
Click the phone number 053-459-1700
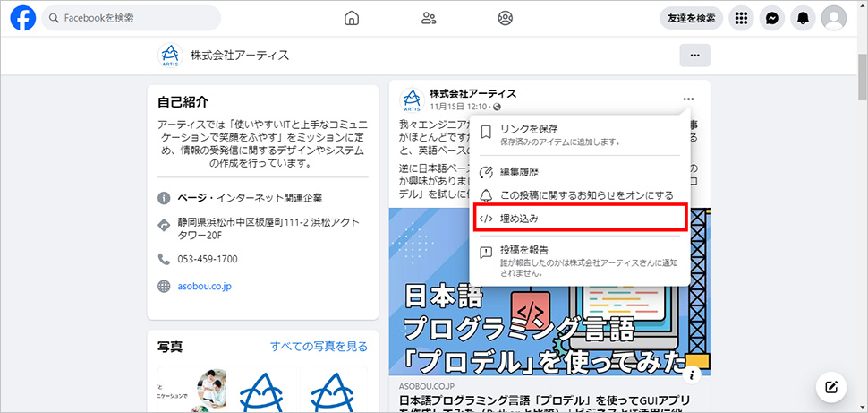tap(208, 259)
